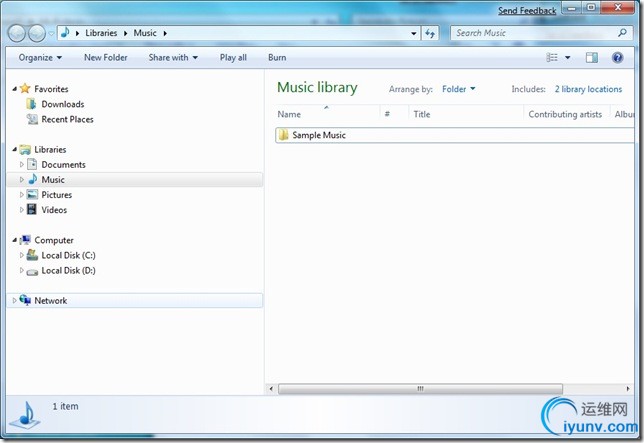Click the Recent Places icon
Image resolution: width=644 pixels, height=443 pixels.
point(32,119)
